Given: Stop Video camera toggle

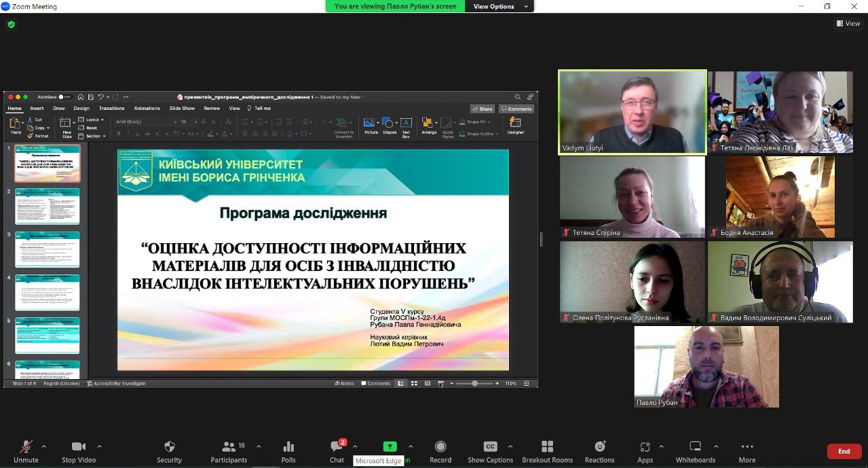Looking at the screenshot, I should tap(79, 450).
